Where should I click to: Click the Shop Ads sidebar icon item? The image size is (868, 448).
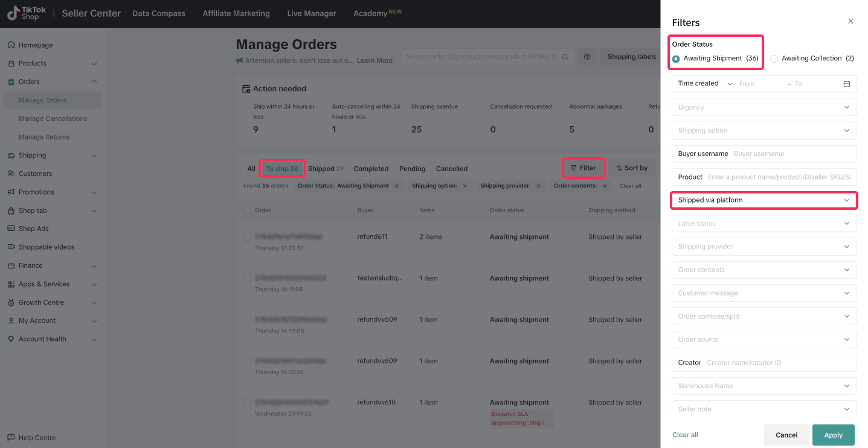33,229
